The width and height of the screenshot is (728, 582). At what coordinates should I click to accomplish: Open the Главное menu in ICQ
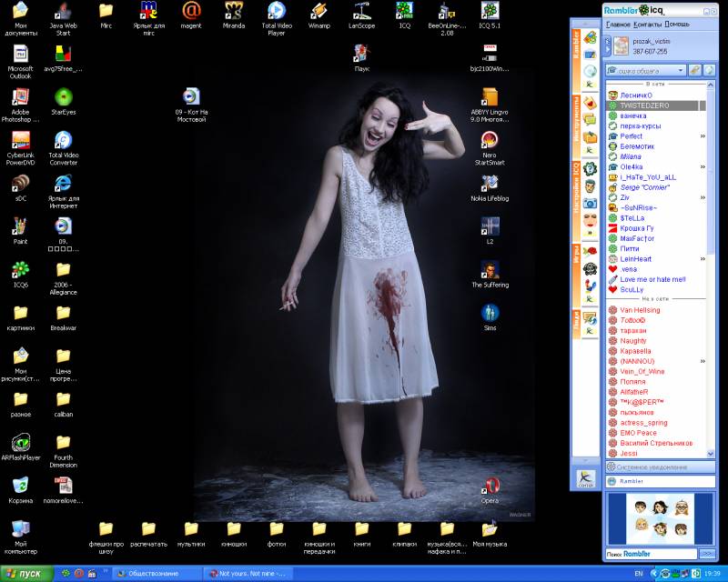(618, 24)
